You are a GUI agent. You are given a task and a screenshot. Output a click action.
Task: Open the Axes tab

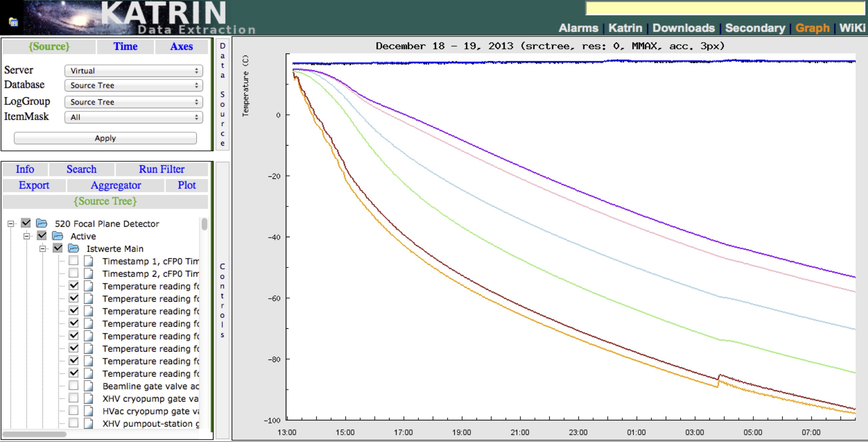point(181,47)
